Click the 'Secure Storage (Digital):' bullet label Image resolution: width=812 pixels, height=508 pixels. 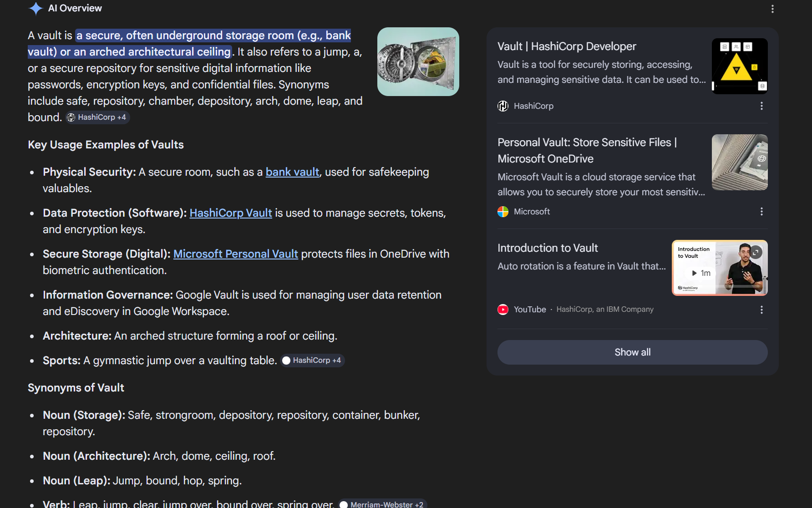107,254
